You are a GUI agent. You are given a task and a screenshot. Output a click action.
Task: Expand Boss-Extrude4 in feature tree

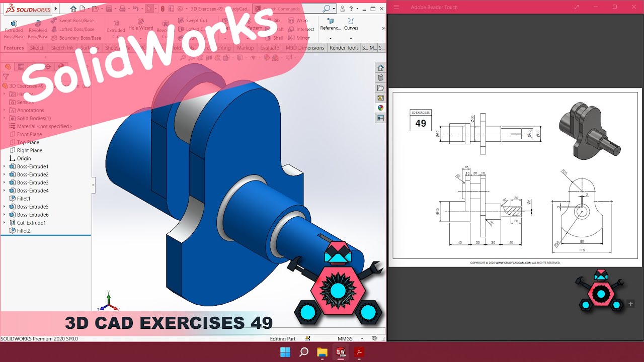point(5,191)
